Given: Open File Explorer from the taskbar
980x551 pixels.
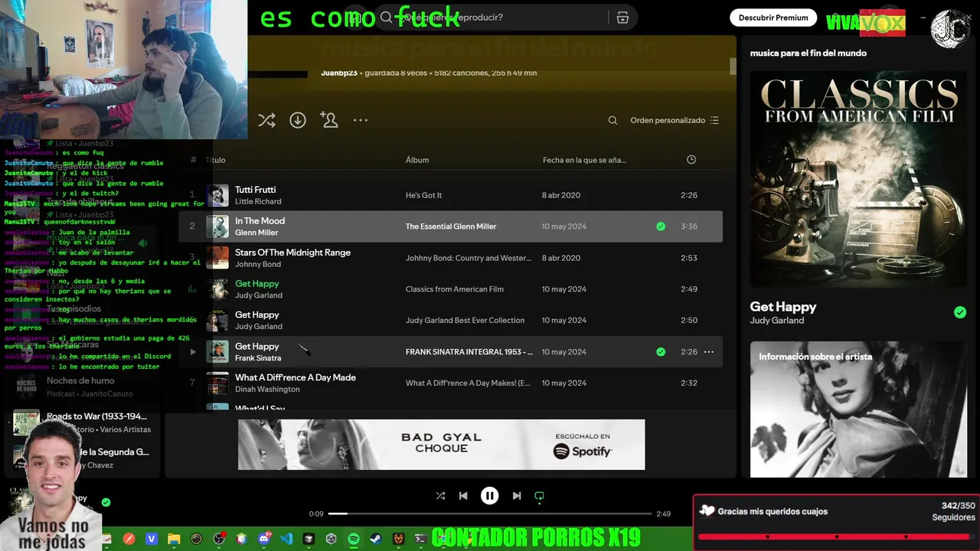Looking at the screenshot, I should point(174,540).
